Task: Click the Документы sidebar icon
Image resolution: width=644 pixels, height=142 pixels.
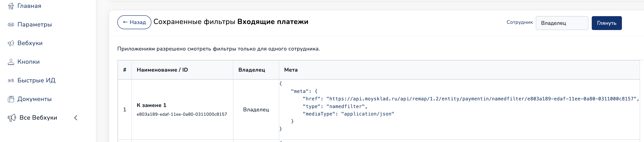Action: (11, 99)
